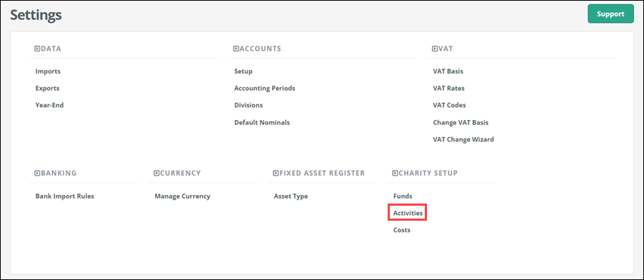Click the icon next to ACCOUNTS heading
644x280 pixels.
[236, 49]
